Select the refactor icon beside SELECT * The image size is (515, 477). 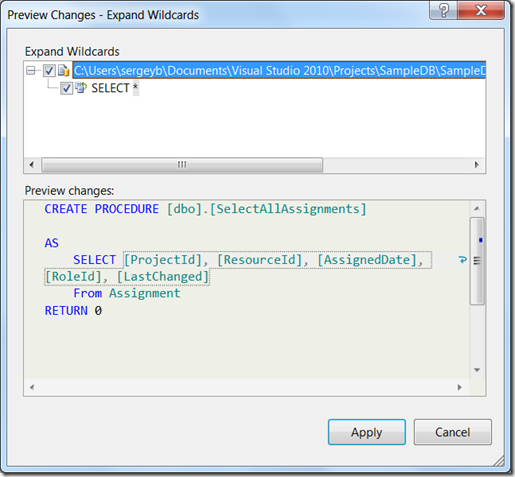(81, 88)
